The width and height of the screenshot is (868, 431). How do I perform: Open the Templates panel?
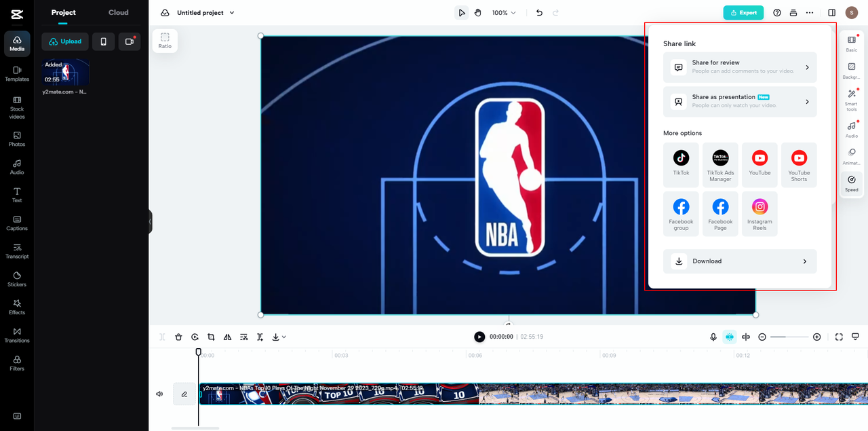tap(17, 73)
